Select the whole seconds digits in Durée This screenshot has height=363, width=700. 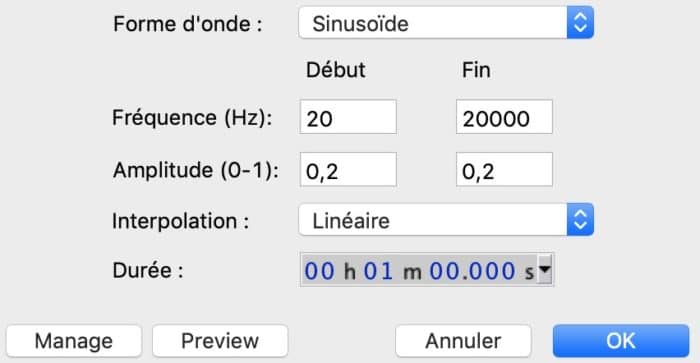(444, 271)
